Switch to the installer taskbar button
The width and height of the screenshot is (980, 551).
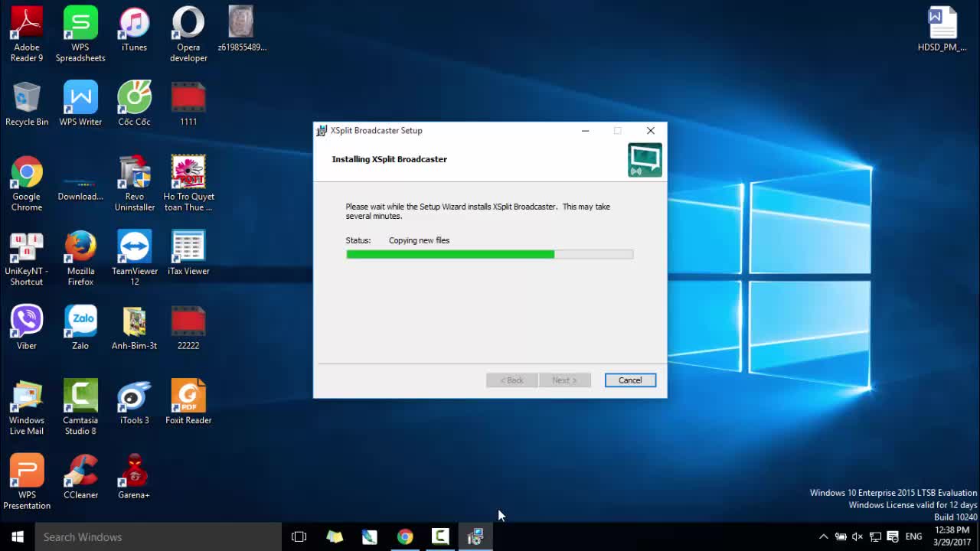pyautogui.click(x=475, y=537)
